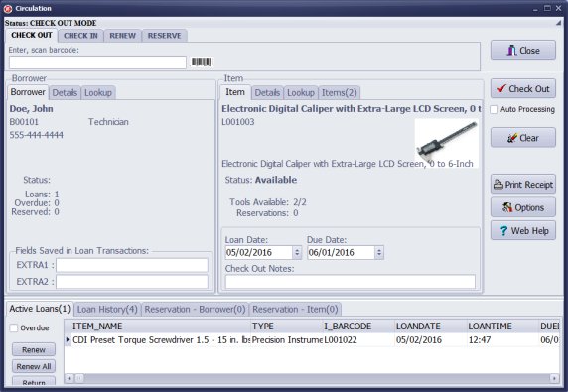Click the Loan Date field 05/02/2016
This screenshot has height=392, width=568.
point(258,252)
